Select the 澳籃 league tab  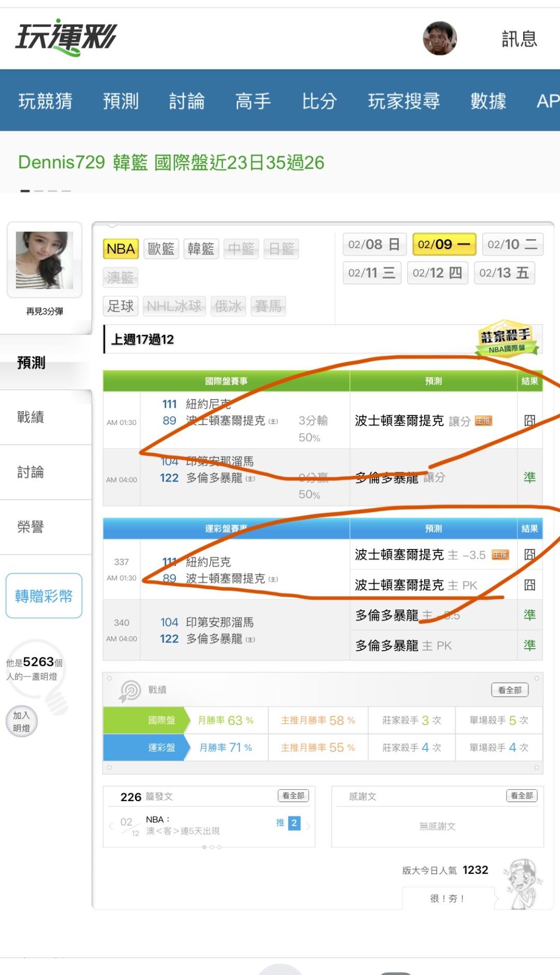tap(120, 278)
